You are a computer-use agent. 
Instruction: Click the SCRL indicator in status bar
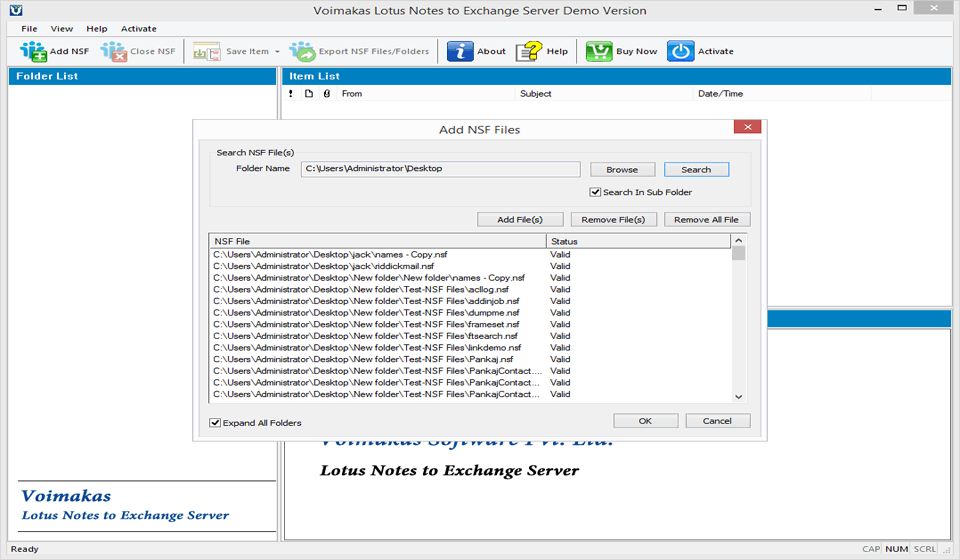[x=924, y=549]
